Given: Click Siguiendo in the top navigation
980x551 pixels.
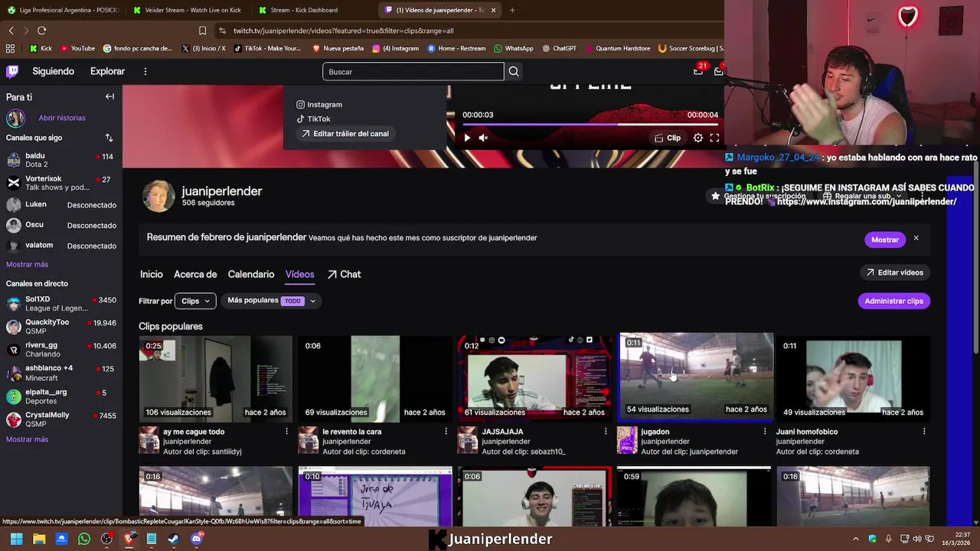Looking at the screenshot, I should [x=53, y=71].
